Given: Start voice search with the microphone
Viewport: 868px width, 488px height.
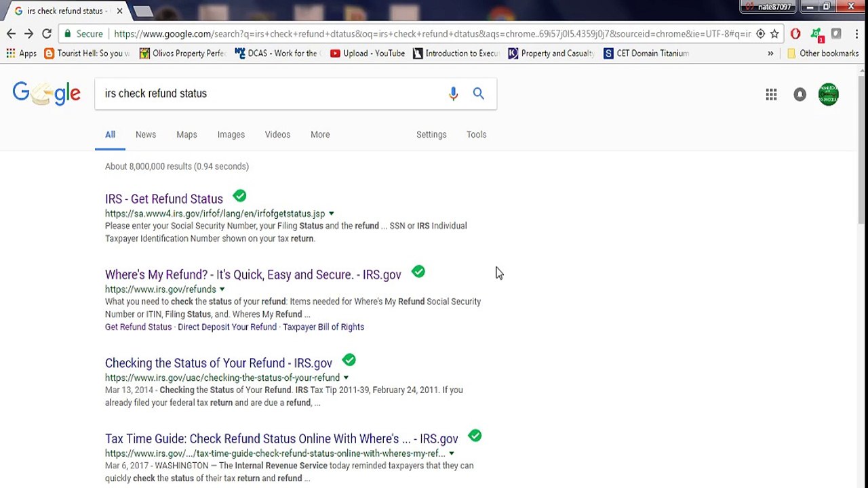Looking at the screenshot, I should point(453,94).
